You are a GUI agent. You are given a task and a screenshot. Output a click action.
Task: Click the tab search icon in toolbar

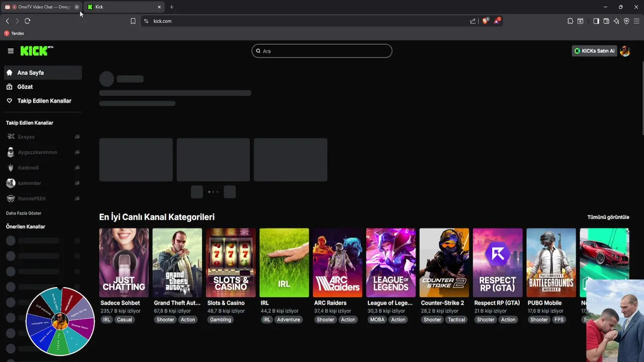pos(580,21)
